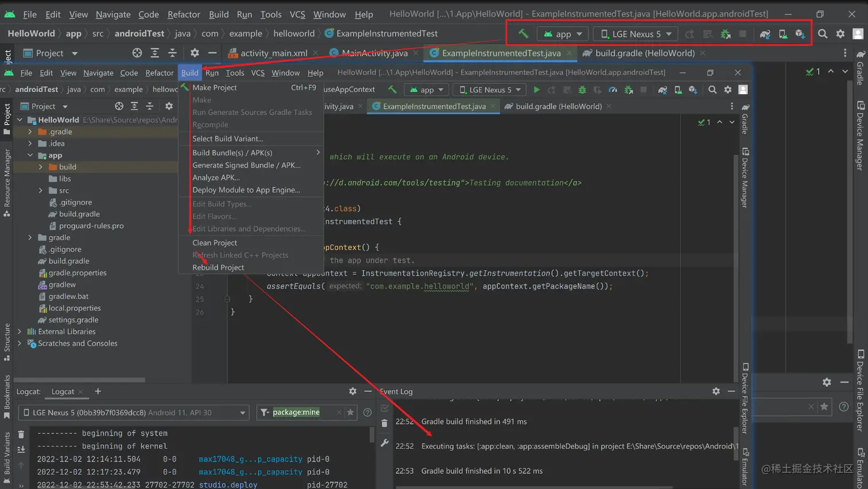Add a new Logcat tab with plus icon

click(98, 391)
